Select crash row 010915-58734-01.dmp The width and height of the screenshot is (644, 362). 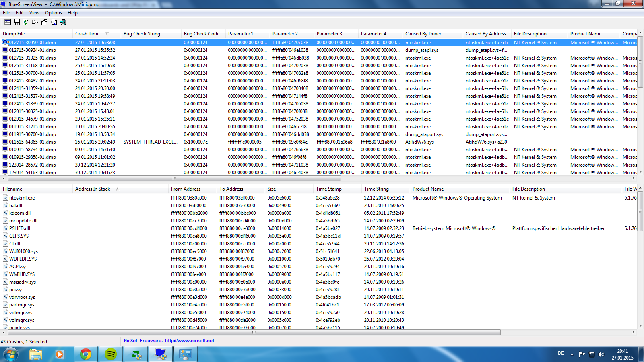318,150
